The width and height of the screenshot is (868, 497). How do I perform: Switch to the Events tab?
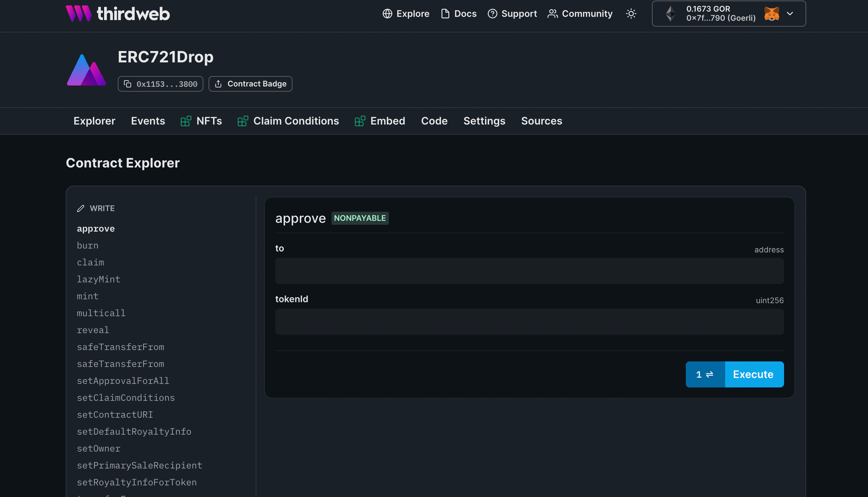click(148, 121)
